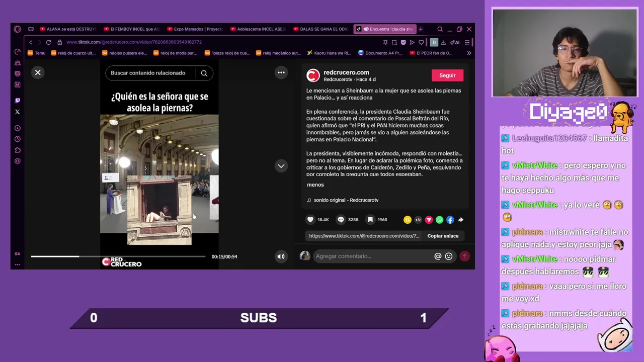Share video to Facebook
The image size is (644, 362).
click(450, 220)
